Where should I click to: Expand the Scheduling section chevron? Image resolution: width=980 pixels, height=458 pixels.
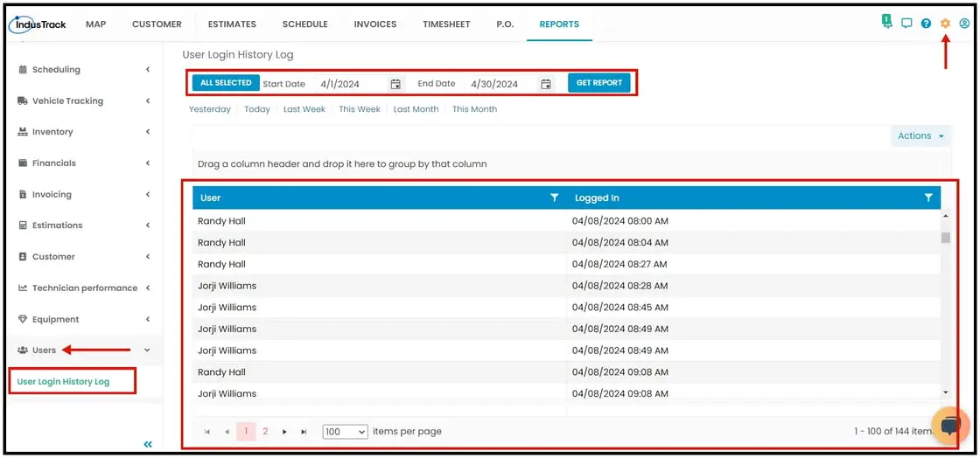pyautogui.click(x=148, y=70)
